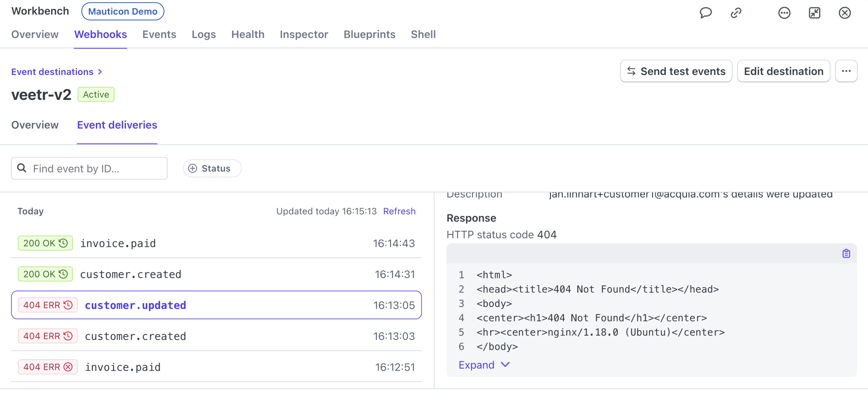
Task: Open the more actions ellipsis button
Action: click(x=846, y=71)
